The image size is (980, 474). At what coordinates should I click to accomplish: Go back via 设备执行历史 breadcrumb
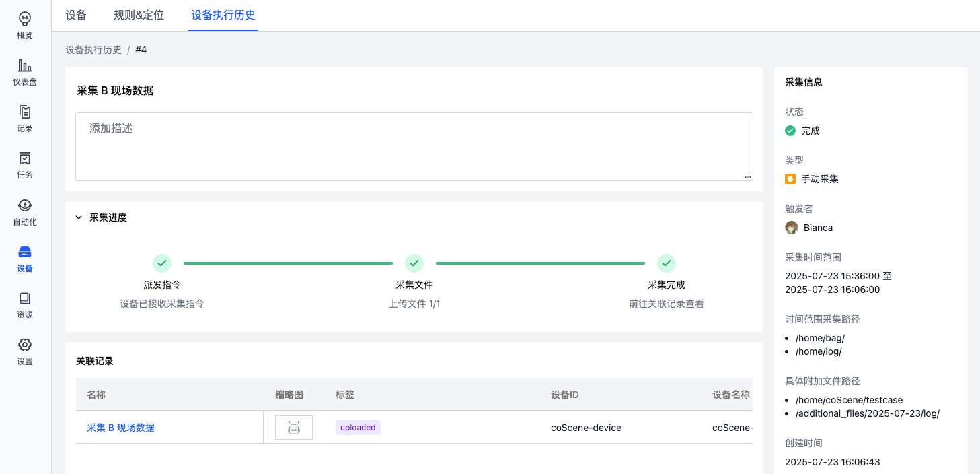point(93,50)
